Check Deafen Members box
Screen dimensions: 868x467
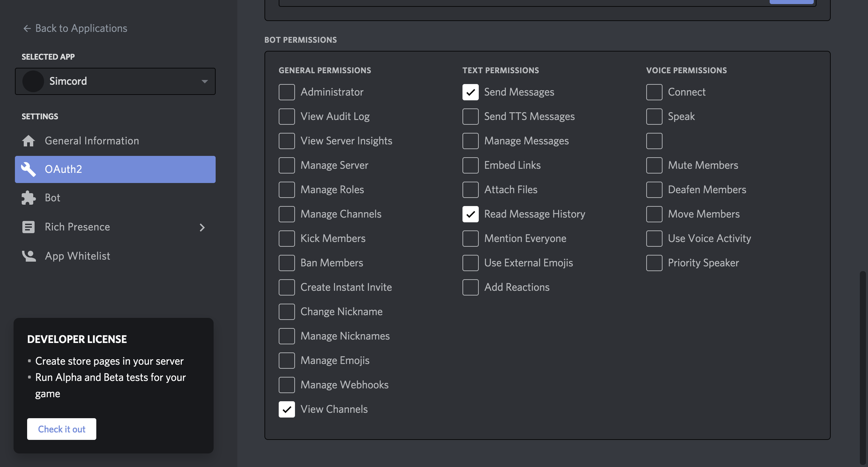click(654, 190)
